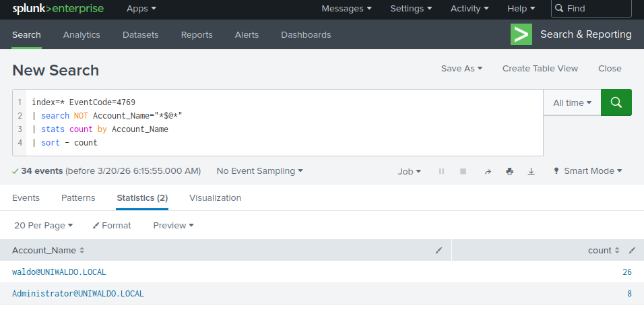
Task: Click the share job arrow icon
Action: 488,171
